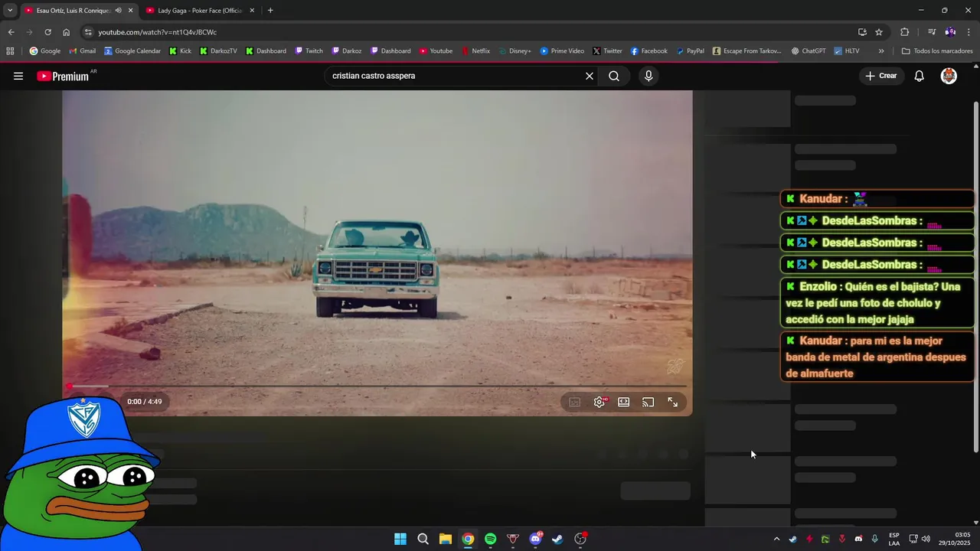Image resolution: width=980 pixels, height=551 pixels.
Task: Start voice search with the microphone
Action: (x=648, y=76)
